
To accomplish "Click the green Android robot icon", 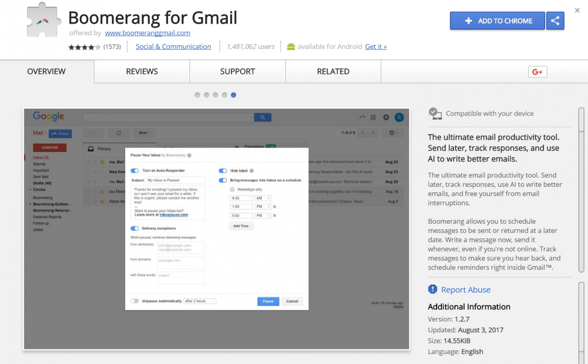I will [x=291, y=47].
